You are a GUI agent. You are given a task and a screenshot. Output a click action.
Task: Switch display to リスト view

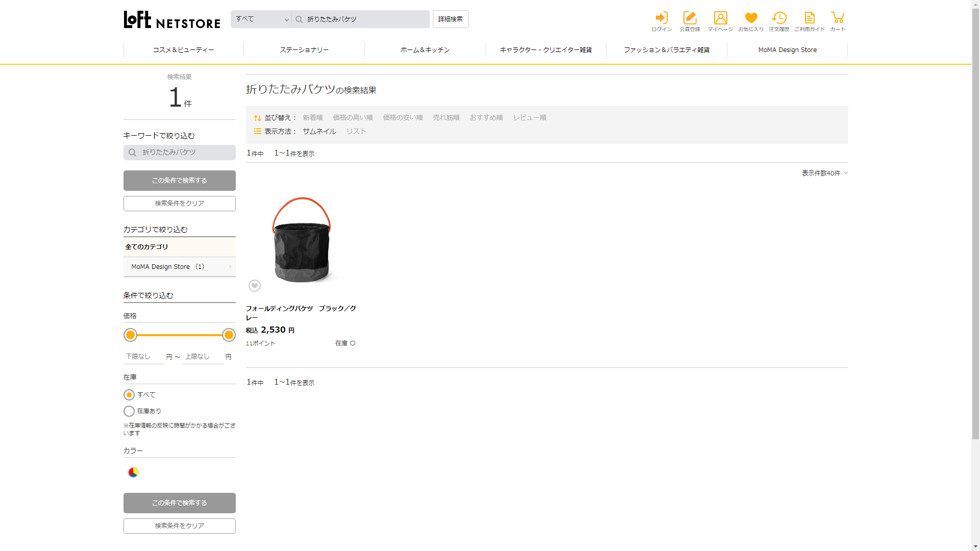pos(356,131)
